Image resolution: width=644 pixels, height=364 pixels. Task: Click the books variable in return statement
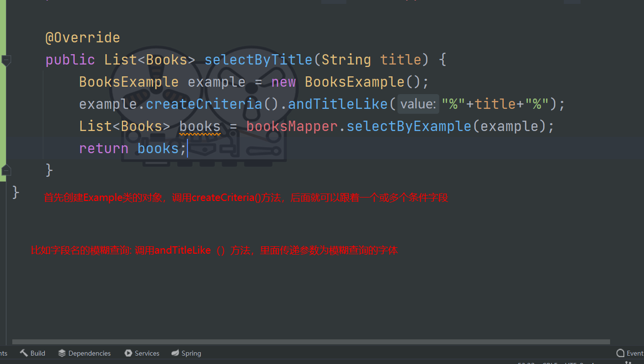coord(158,149)
